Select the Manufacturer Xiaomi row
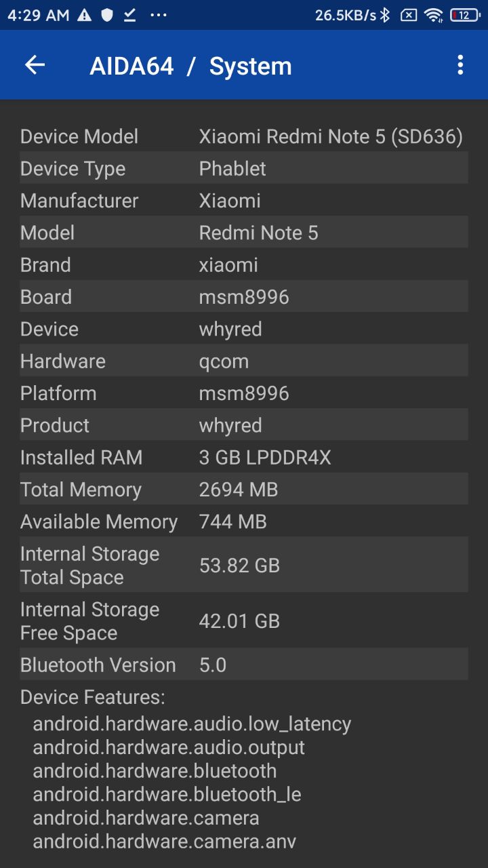The height and width of the screenshot is (868, 488). coord(244,200)
